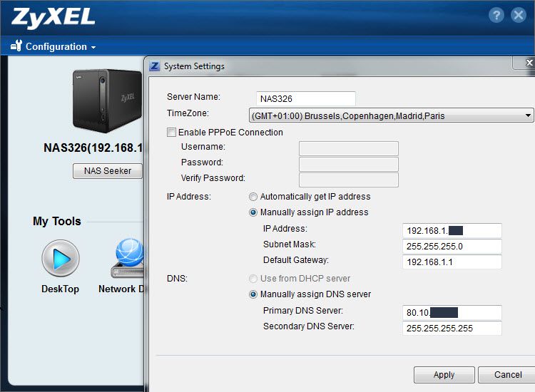Click Apply to save settings

pos(444,375)
